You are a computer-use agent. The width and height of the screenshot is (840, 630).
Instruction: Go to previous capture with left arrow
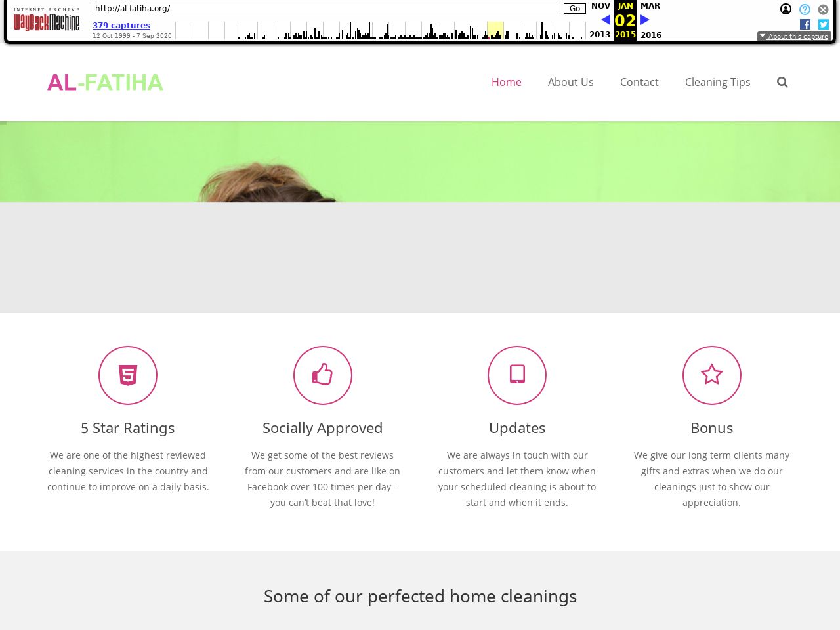coord(605,20)
